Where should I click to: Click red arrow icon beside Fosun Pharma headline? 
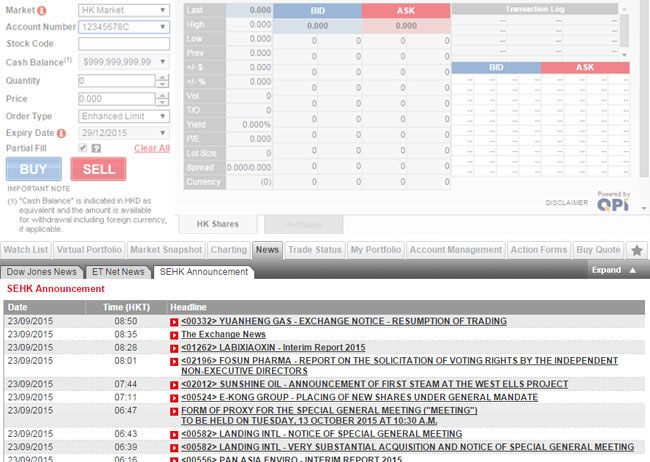174,362
